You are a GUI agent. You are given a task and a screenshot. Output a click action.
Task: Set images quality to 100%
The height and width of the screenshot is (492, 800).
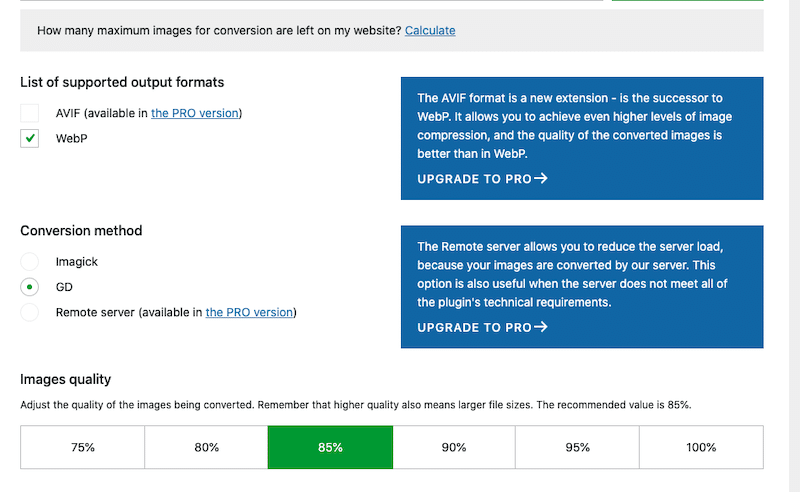(x=701, y=447)
